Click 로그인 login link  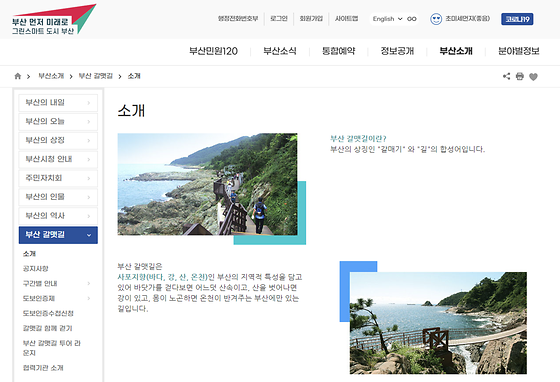(279, 19)
